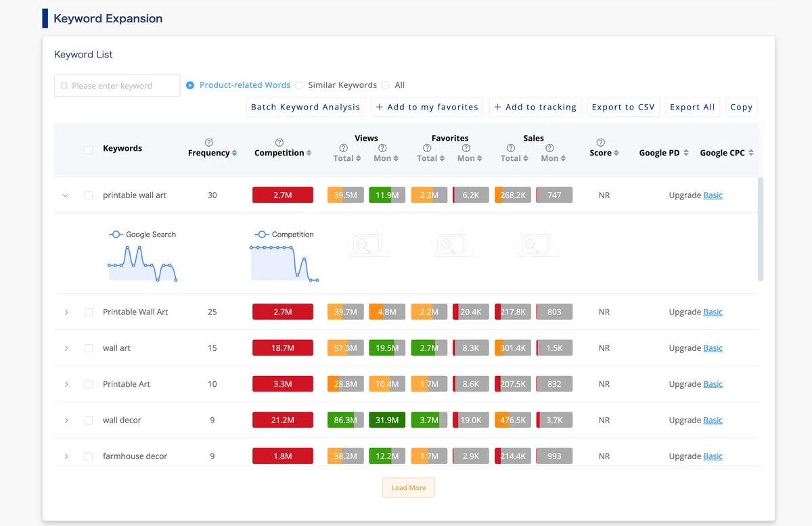
Task: Click the help icon above Frequency
Action: 209,143
